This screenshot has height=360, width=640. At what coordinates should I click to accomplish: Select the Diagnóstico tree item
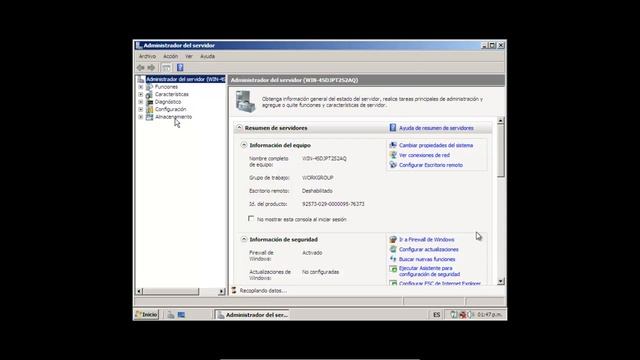(x=168, y=102)
